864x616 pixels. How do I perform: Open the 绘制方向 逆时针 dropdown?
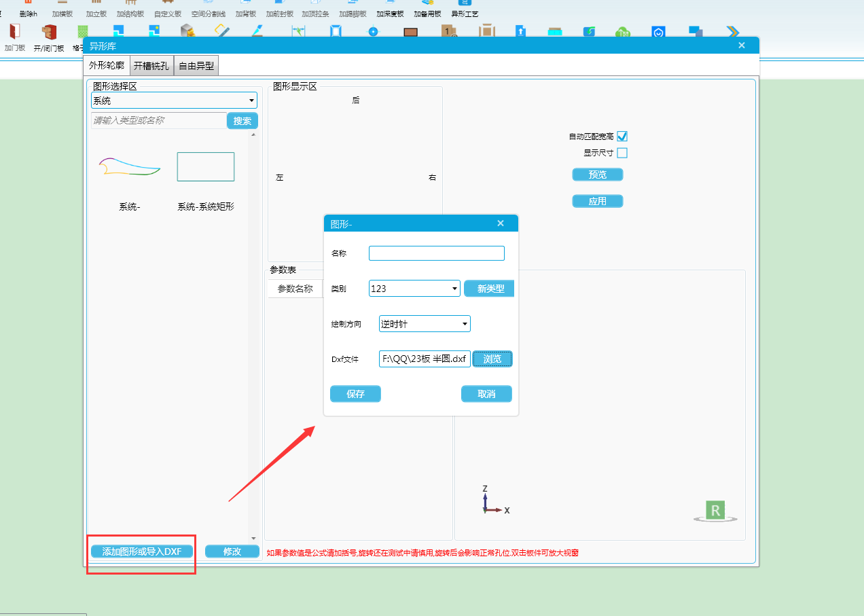coord(425,324)
